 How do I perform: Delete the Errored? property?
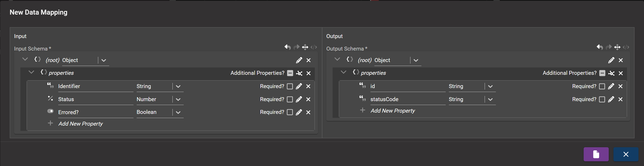(x=308, y=112)
